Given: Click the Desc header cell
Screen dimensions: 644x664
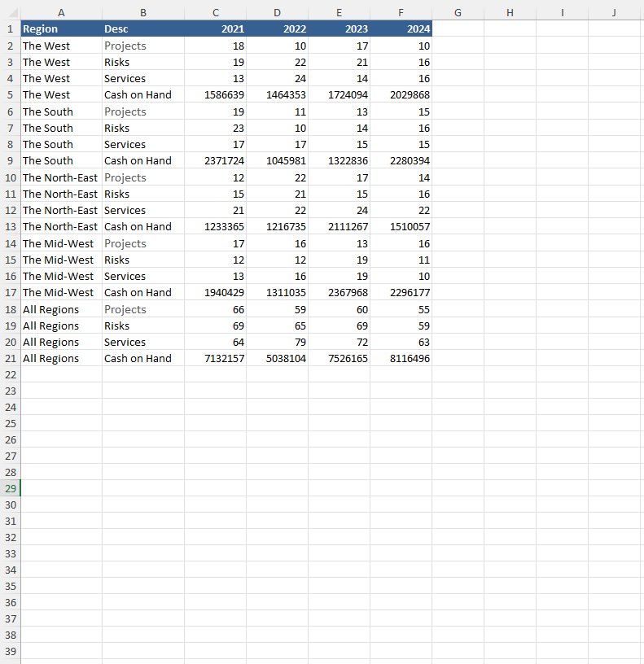Looking at the screenshot, I should pyautogui.click(x=143, y=28).
